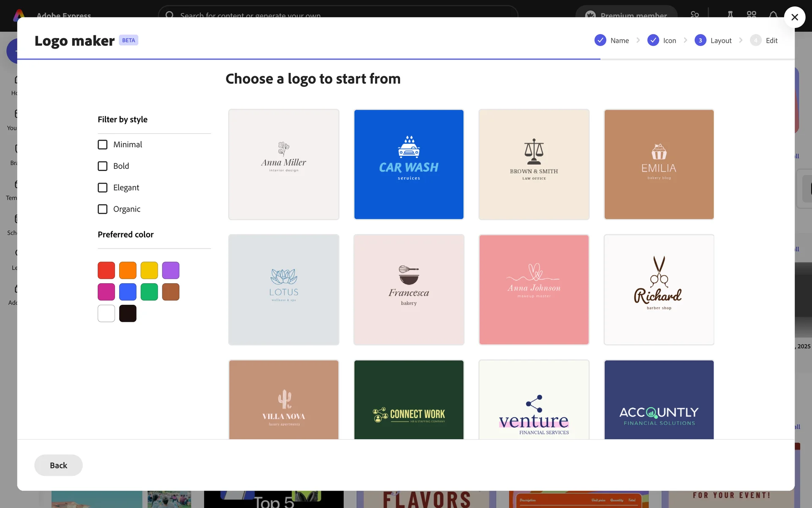This screenshot has height=508, width=812.
Task: Click the Premium member crown icon
Action: [x=590, y=15]
